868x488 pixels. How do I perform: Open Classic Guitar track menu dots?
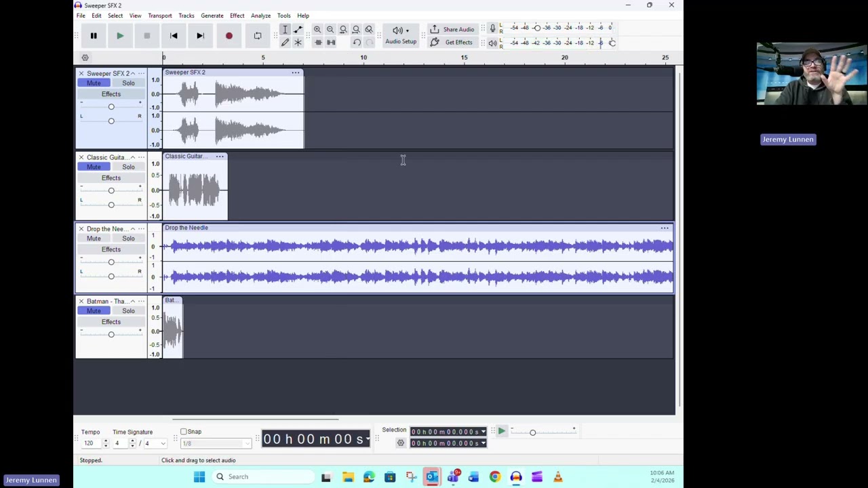[141, 157]
